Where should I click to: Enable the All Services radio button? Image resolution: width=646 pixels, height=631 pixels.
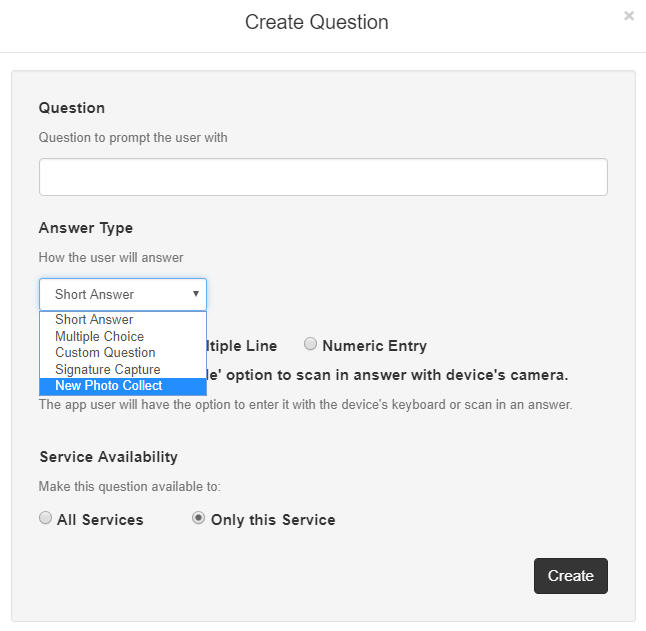pos(45,518)
